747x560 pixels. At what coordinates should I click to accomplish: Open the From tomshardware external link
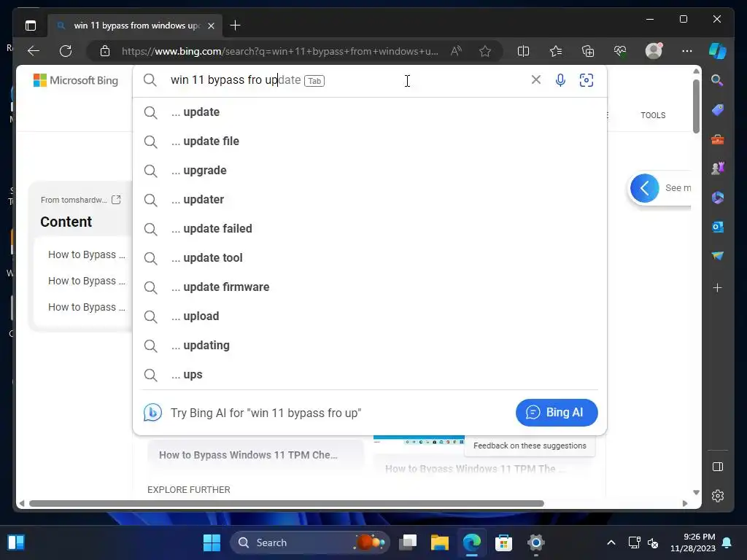pos(116,200)
